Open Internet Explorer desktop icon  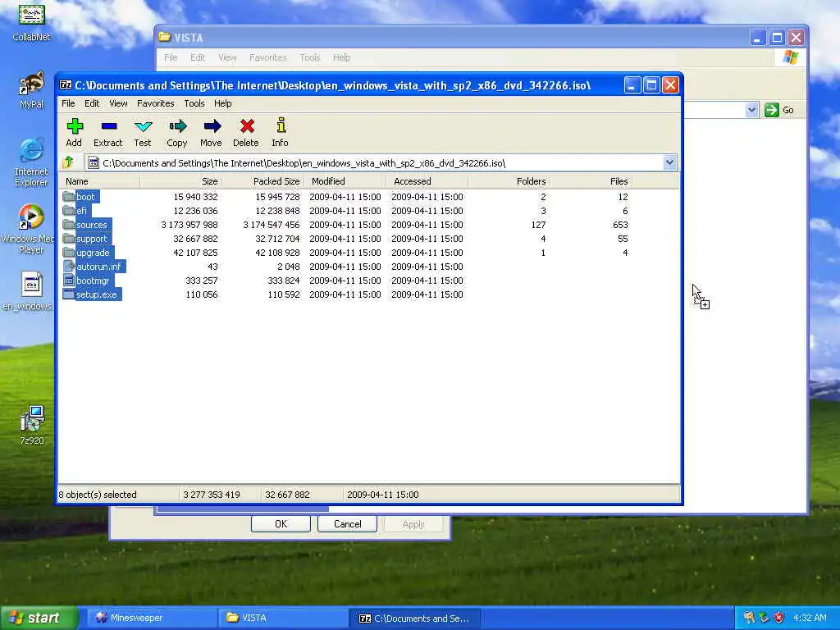[x=31, y=162]
